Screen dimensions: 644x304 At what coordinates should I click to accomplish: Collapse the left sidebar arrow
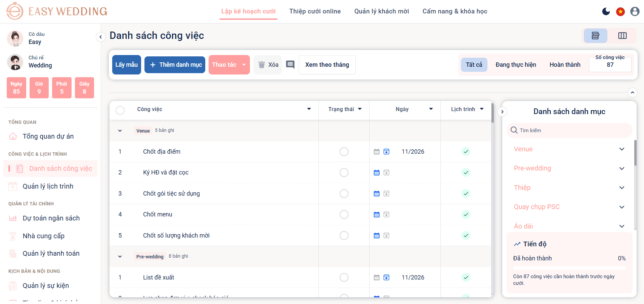click(100, 37)
